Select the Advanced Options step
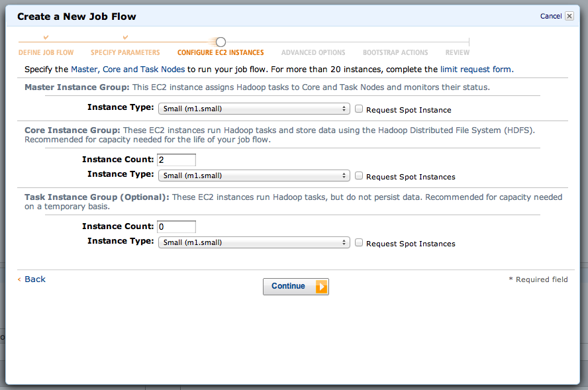Screen dimensions: 588x390 coord(313,53)
